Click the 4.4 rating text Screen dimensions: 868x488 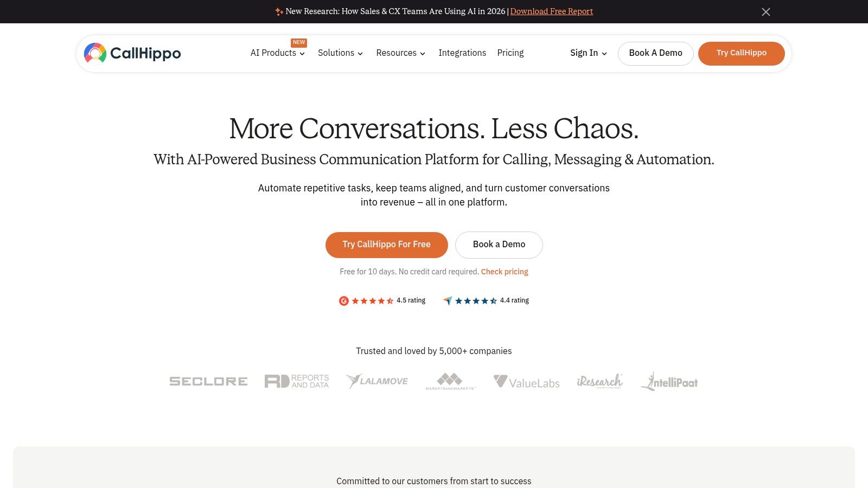click(514, 300)
